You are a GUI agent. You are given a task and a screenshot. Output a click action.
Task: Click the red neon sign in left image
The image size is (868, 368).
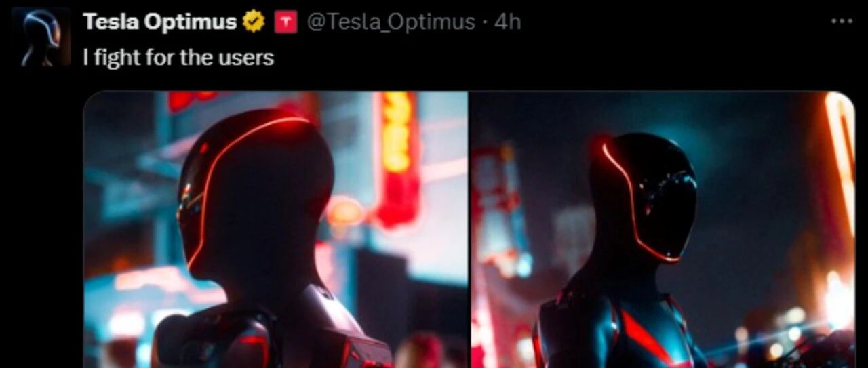click(x=397, y=159)
